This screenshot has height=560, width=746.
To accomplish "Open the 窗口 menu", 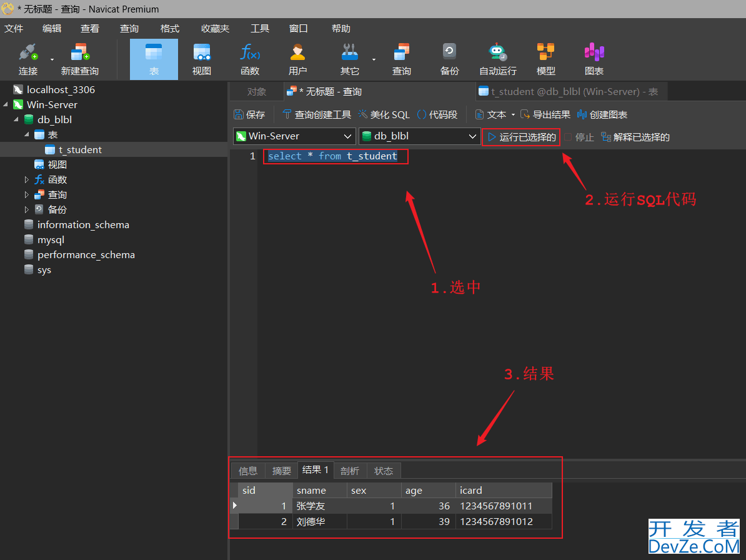I will pos(298,29).
